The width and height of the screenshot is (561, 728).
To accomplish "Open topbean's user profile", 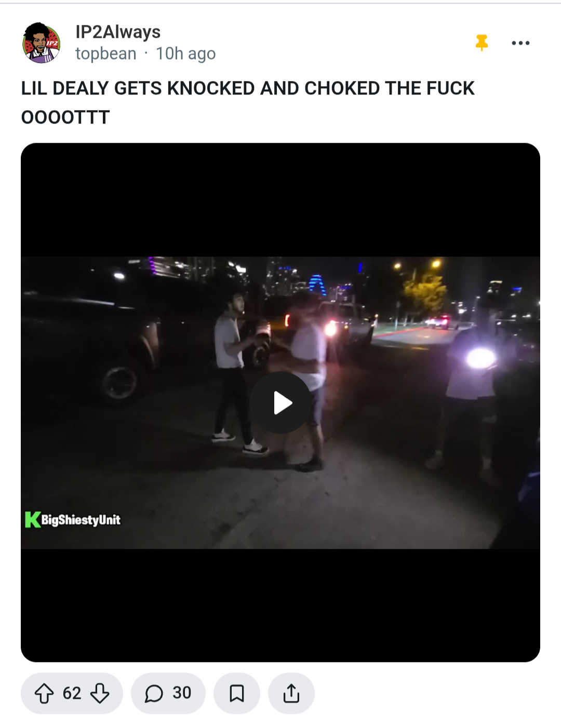I will tap(106, 53).
